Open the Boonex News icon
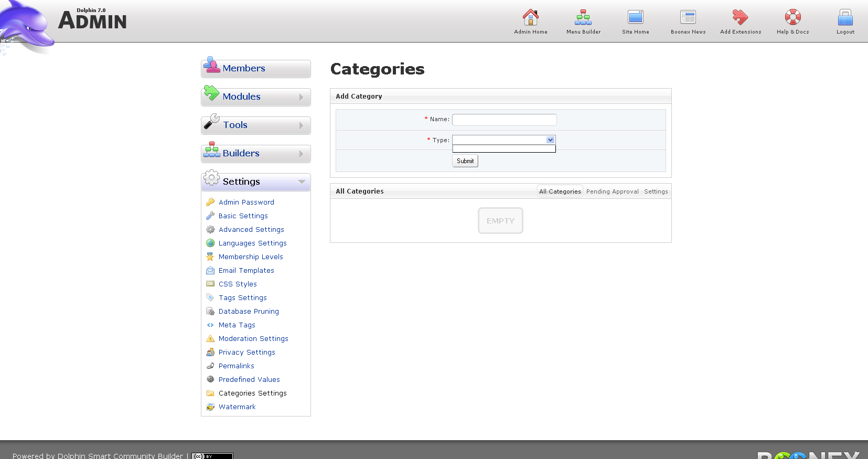 [x=688, y=17]
